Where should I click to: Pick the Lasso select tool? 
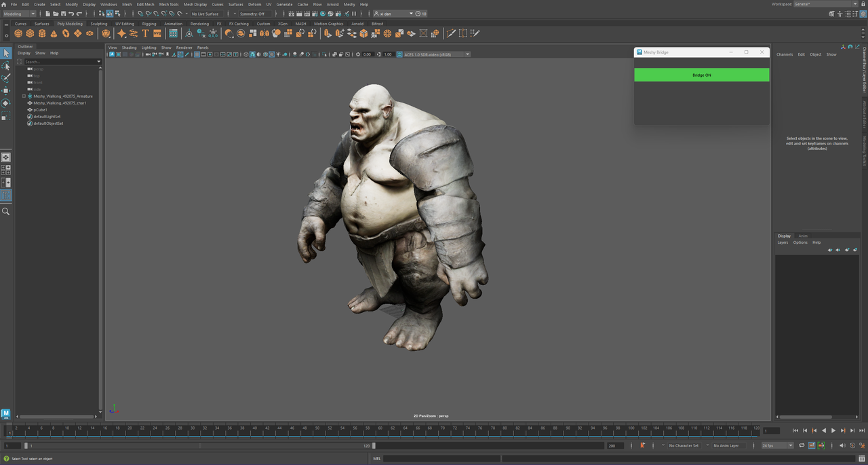click(6, 66)
